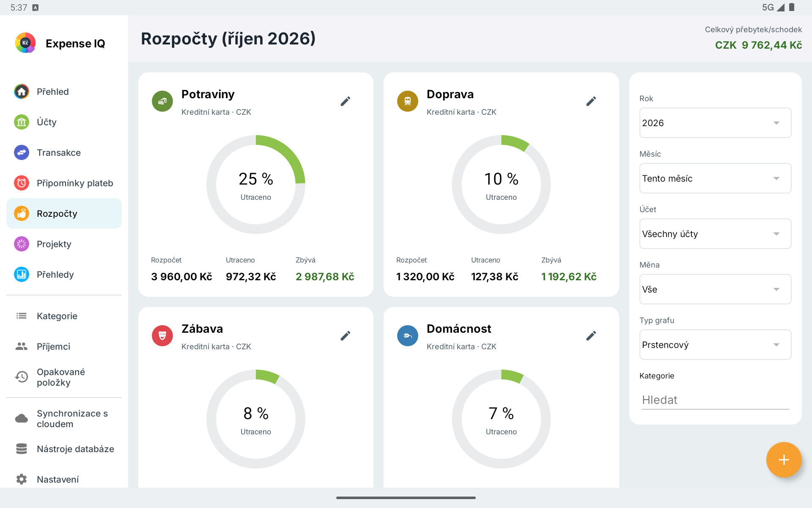Click the Opakované položky history icon

pyautogui.click(x=22, y=377)
